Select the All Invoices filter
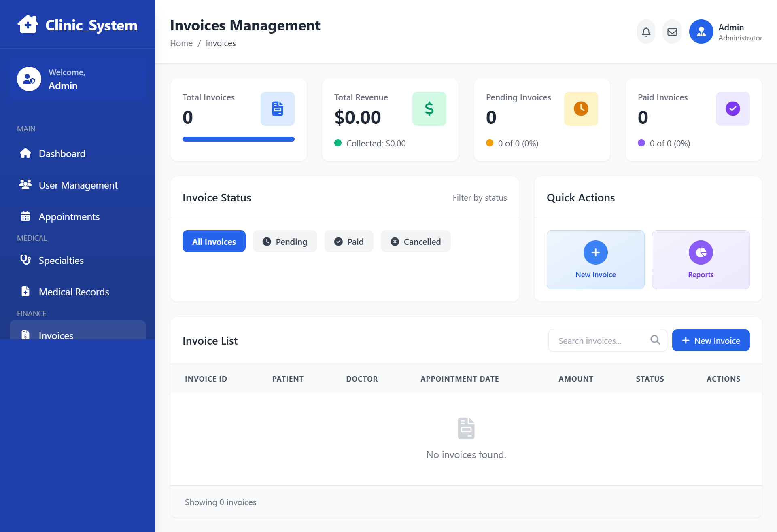The width and height of the screenshot is (777, 532). pyautogui.click(x=214, y=242)
